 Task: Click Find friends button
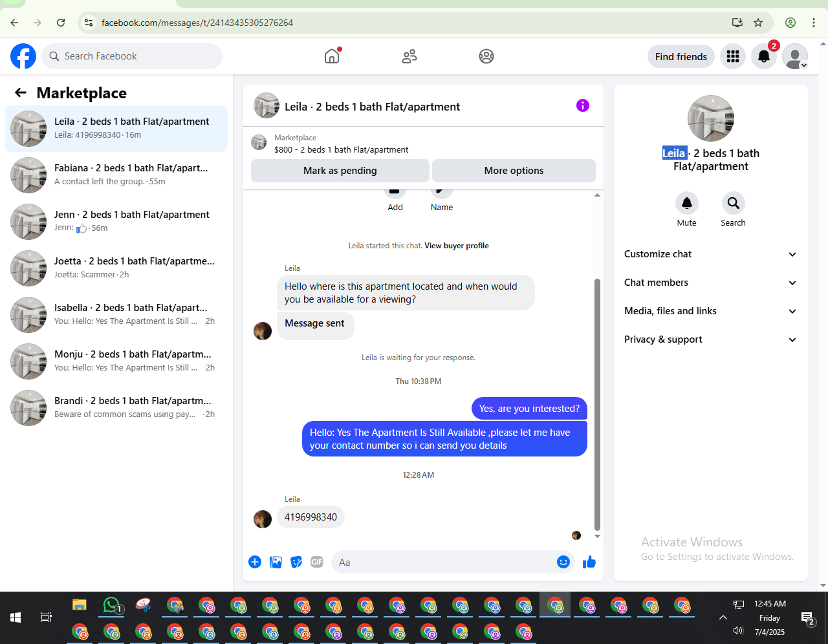click(x=681, y=57)
